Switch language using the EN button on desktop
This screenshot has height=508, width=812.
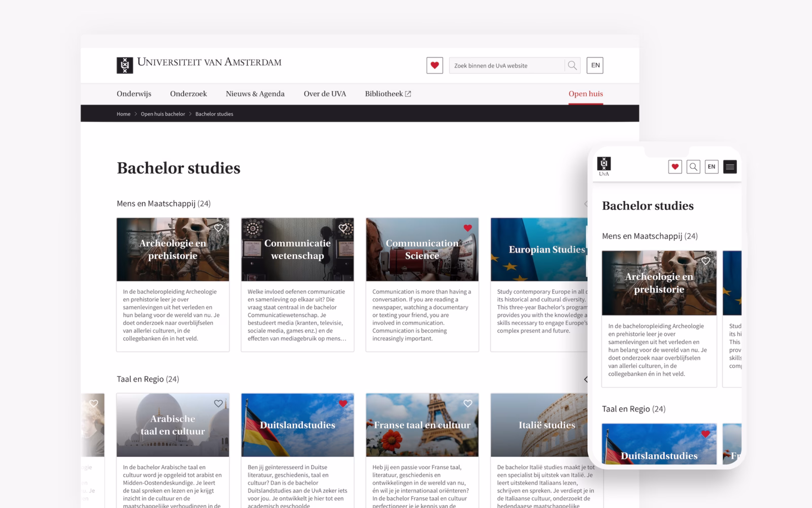tap(595, 65)
